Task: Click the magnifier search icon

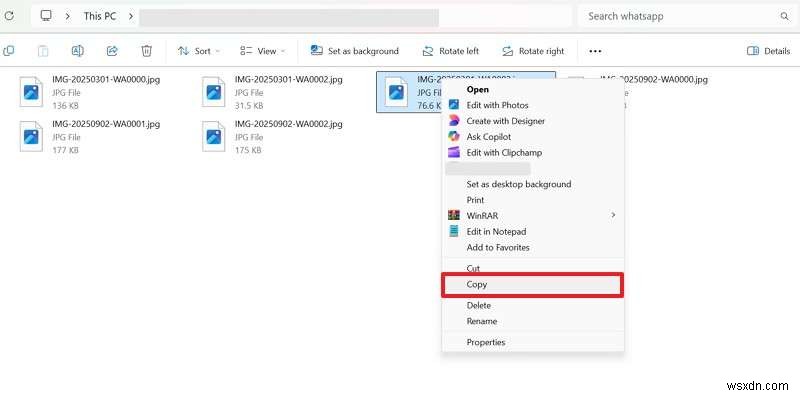Action: point(784,16)
